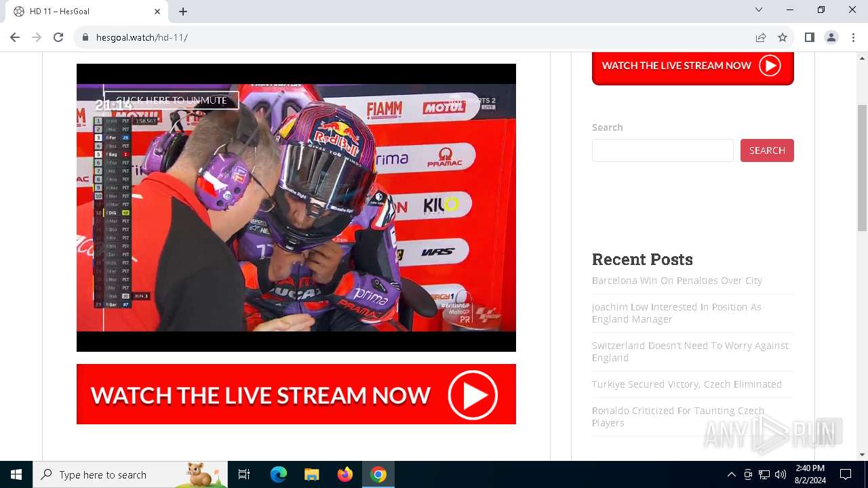Launch Microsoft Edge from taskbar
Viewport: 868px width, 488px height.
point(279,474)
